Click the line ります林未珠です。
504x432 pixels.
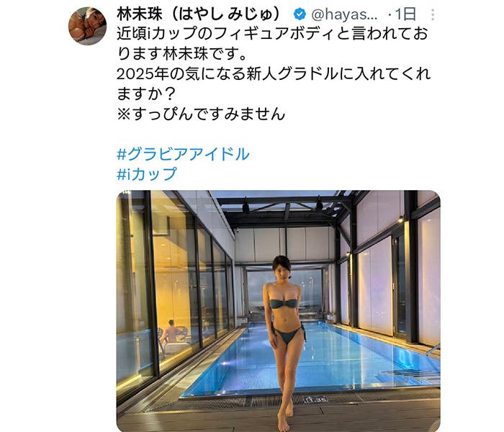tap(182, 54)
